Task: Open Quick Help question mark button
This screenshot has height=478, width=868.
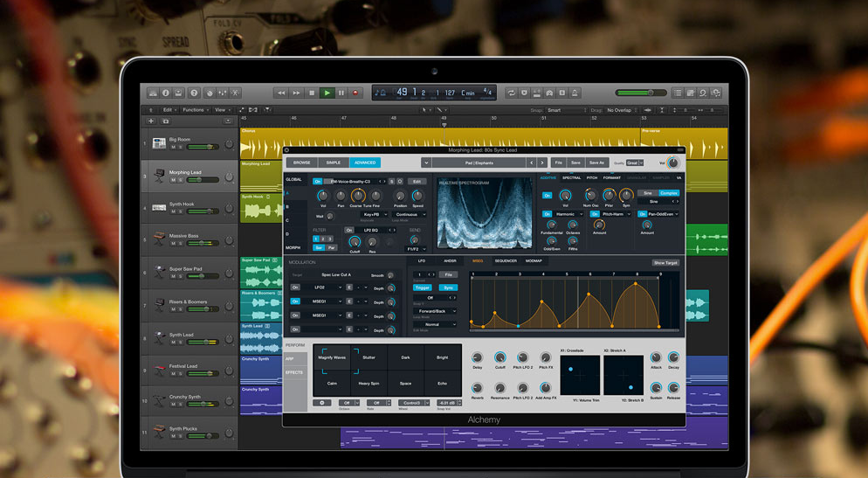Action: tap(194, 93)
